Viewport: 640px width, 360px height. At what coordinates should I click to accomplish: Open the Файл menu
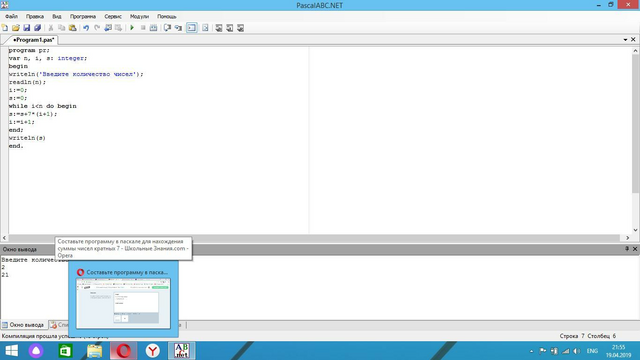tap(11, 16)
